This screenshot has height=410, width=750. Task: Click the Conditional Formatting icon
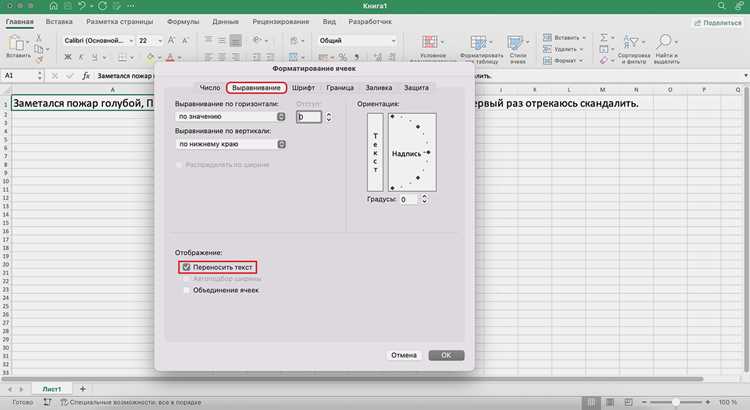point(430,43)
